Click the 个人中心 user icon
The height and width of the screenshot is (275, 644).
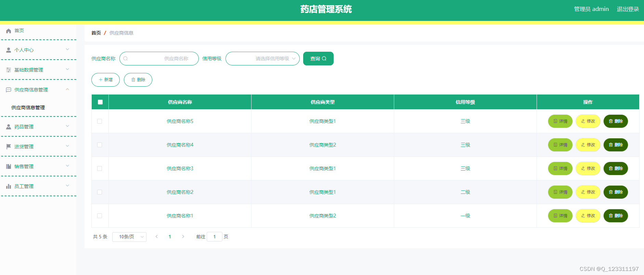point(9,50)
